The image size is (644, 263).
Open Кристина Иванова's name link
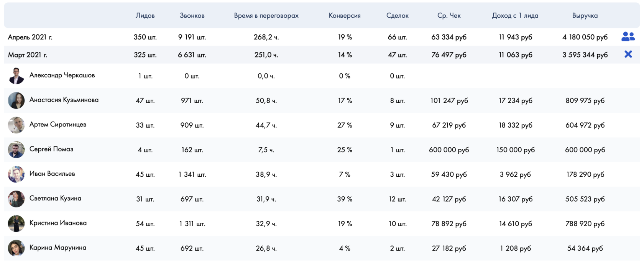tap(58, 223)
